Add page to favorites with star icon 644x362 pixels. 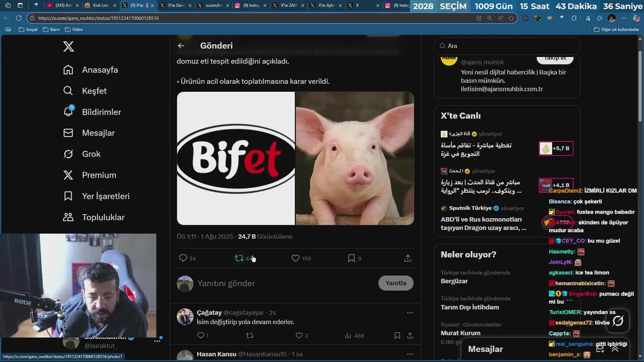[511, 18]
